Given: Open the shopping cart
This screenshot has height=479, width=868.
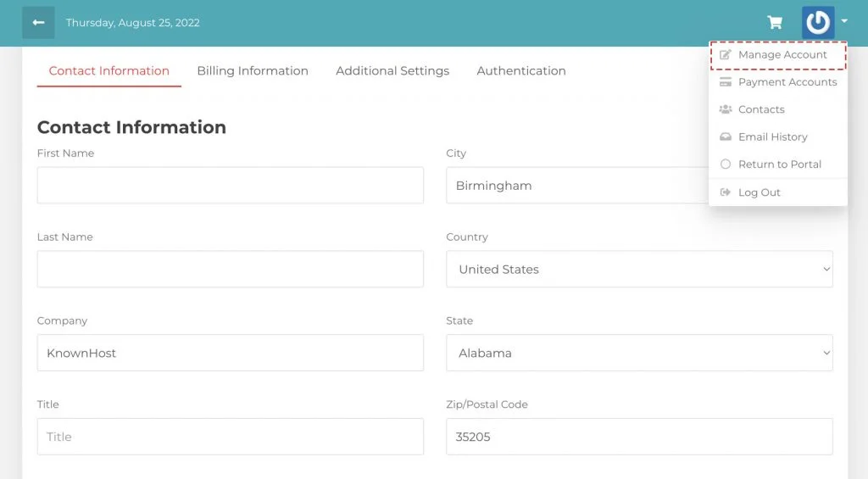Looking at the screenshot, I should (x=775, y=23).
